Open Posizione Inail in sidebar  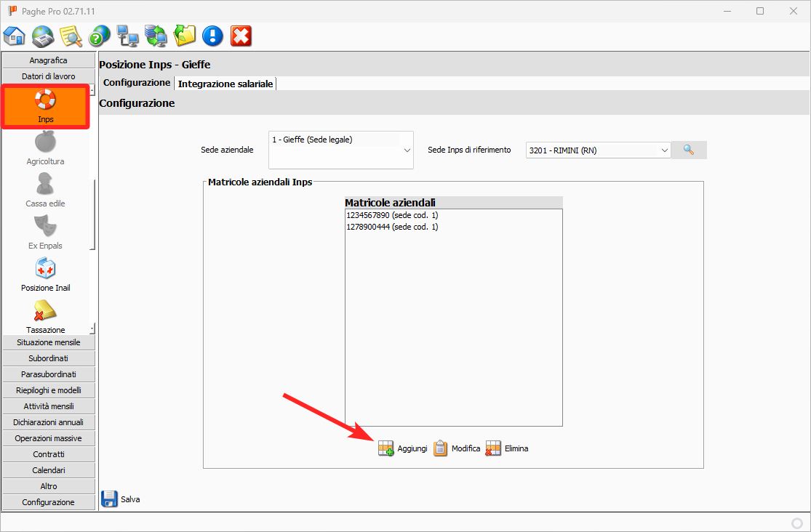[x=46, y=275]
